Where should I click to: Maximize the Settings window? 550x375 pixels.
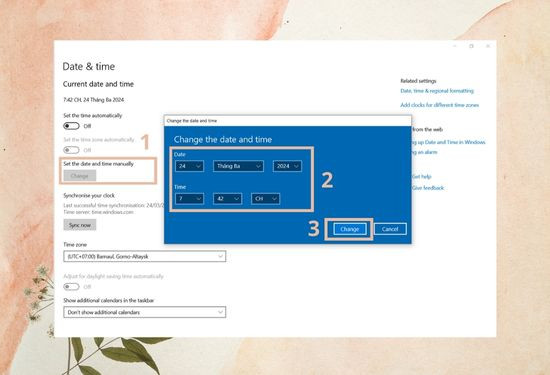coord(471,46)
